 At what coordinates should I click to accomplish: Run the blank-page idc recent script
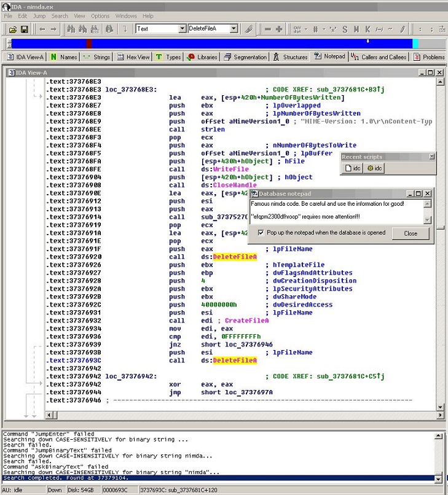353,168
